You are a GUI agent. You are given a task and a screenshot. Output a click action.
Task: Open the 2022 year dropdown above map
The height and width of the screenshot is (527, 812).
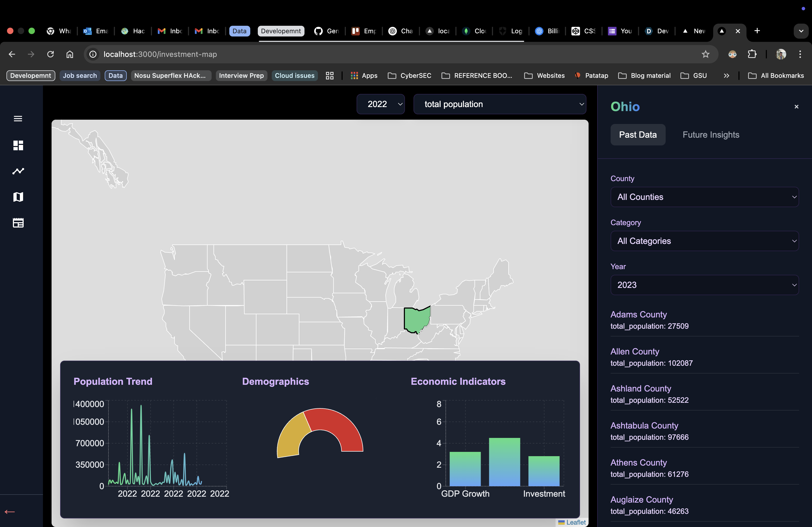click(380, 104)
